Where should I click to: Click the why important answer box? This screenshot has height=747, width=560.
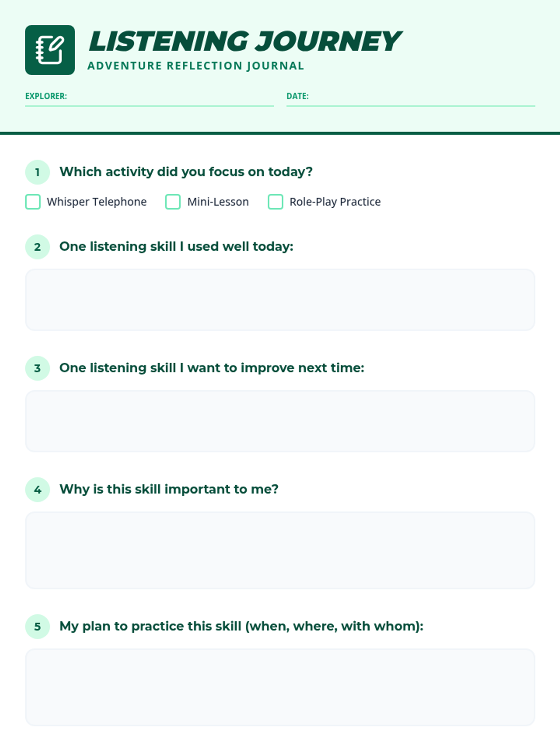(x=280, y=550)
